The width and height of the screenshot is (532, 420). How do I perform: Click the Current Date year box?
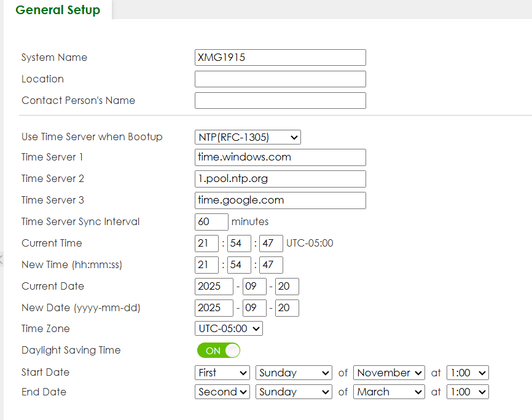coord(214,287)
